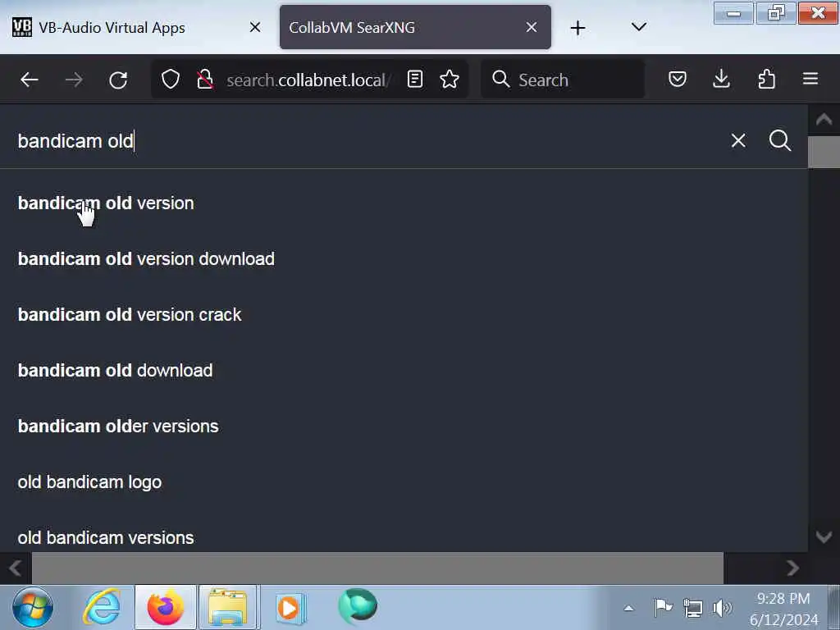Click the horizontal scrollbar left arrow

15,568
